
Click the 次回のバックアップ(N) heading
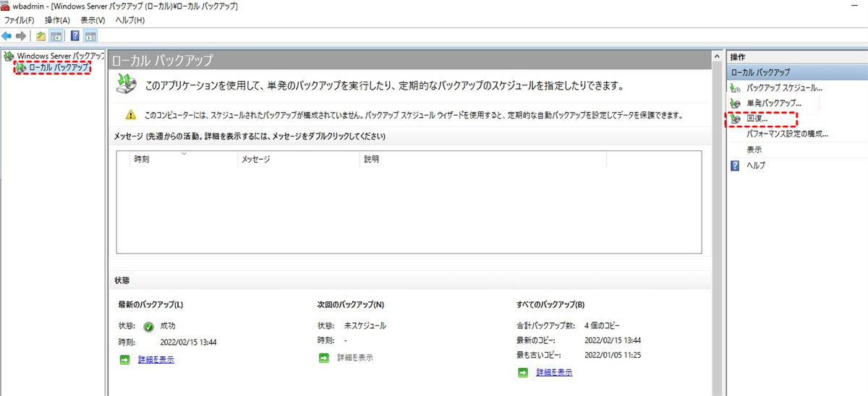coord(351,304)
